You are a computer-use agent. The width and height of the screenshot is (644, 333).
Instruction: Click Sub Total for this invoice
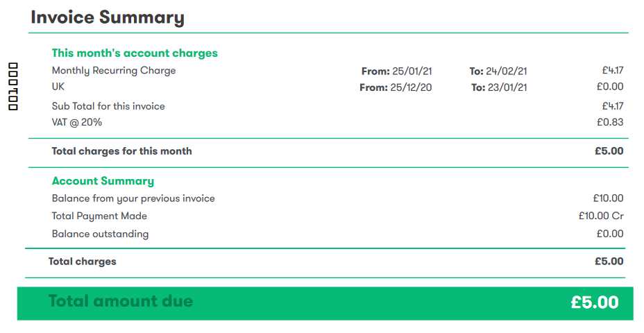pos(108,106)
